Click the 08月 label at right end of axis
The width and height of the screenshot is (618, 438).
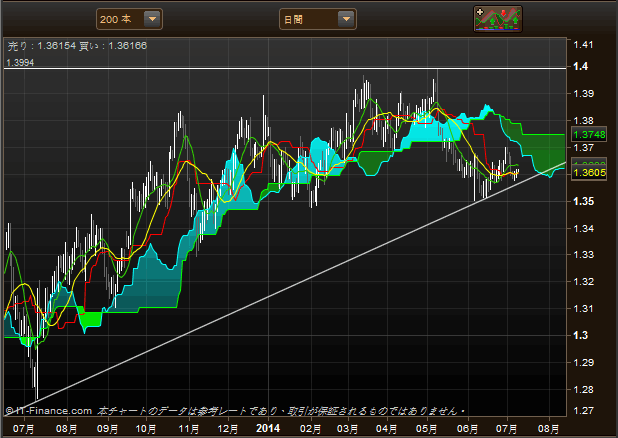point(548,429)
